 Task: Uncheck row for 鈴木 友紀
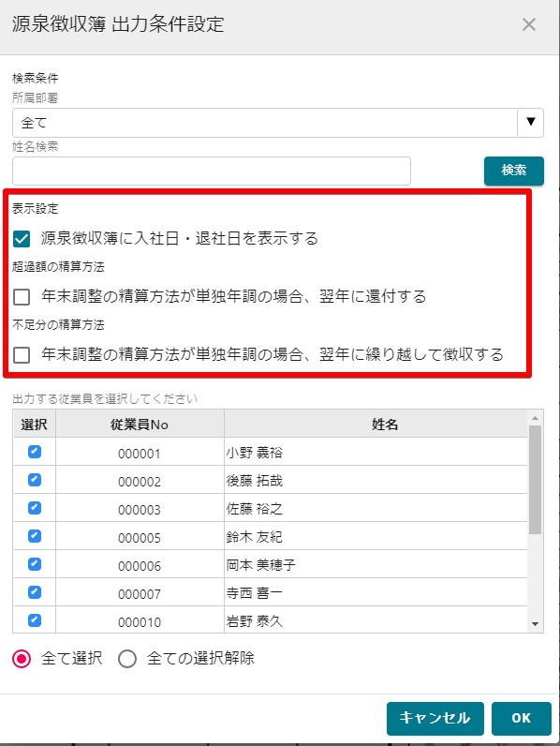coord(35,536)
